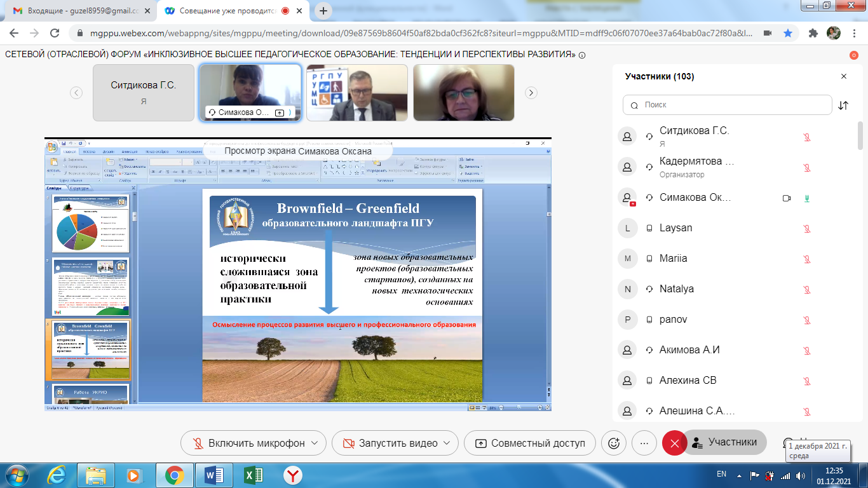This screenshot has height=488, width=868.
Task: Expand the microphone options dropdown arrow
Action: (x=315, y=444)
